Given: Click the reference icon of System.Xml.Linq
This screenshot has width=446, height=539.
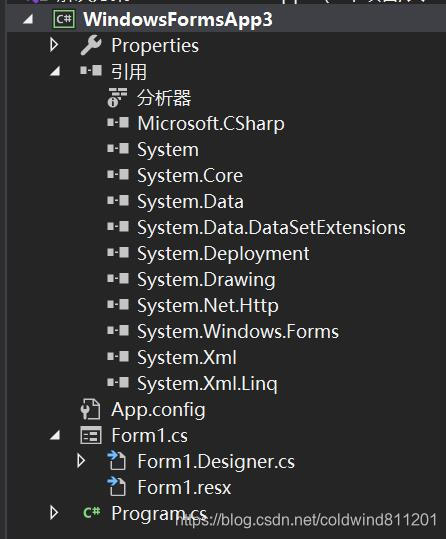Looking at the screenshot, I should [x=118, y=382].
